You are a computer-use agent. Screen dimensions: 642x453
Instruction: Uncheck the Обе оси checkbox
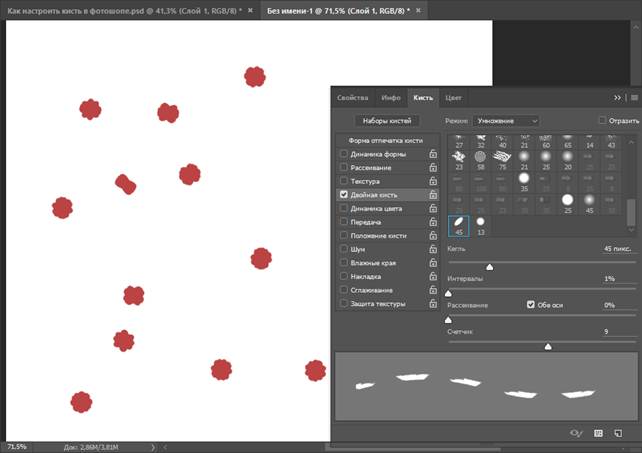[x=531, y=305]
